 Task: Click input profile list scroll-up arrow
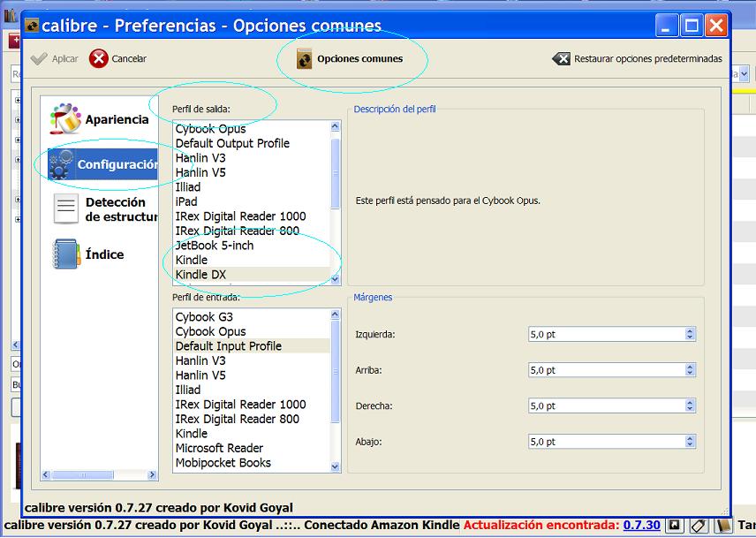click(335, 314)
